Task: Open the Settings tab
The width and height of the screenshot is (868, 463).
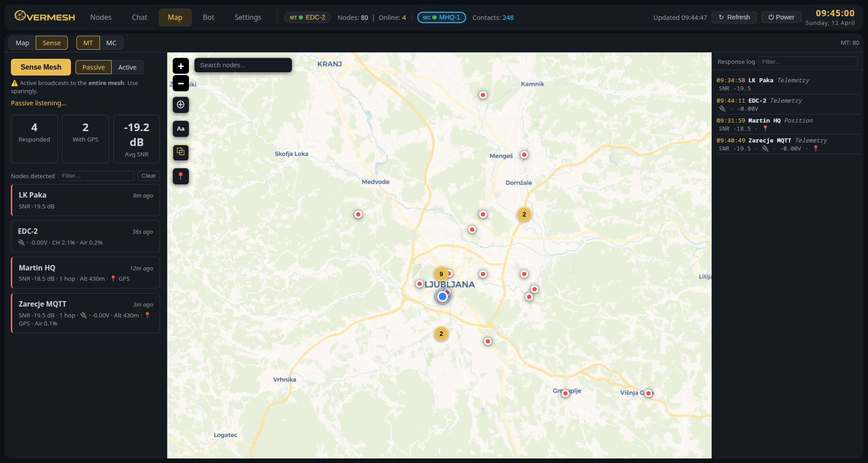Action: coord(248,17)
